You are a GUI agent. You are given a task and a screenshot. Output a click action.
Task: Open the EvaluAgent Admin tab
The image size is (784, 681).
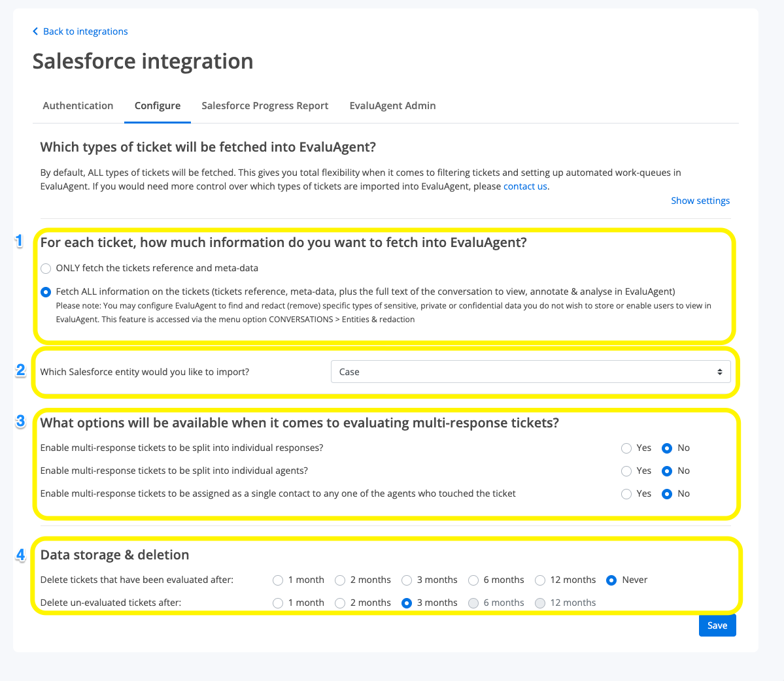point(392,106)
